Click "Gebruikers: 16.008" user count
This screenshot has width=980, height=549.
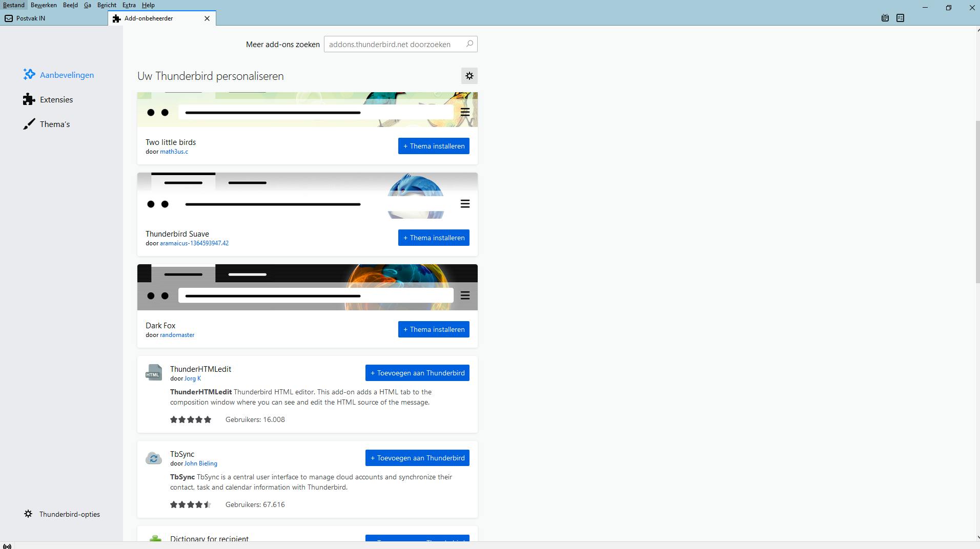255,419
